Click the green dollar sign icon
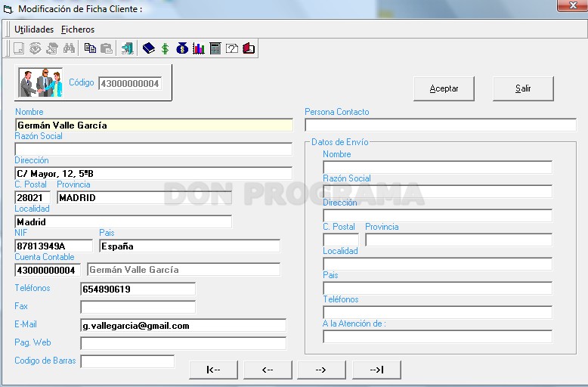 [165, 48]
